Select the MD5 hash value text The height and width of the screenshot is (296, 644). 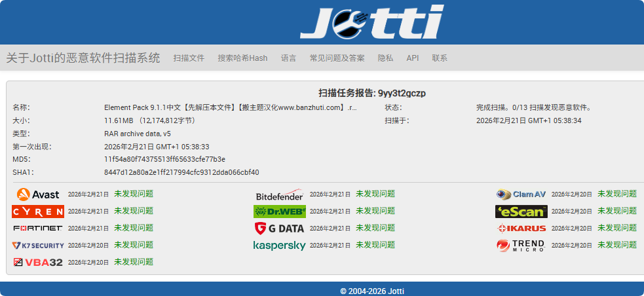coord(164,159)
